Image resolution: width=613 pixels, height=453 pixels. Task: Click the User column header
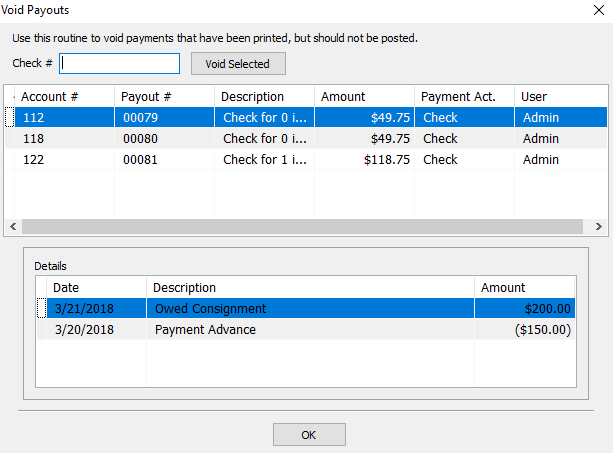(561, 97)
